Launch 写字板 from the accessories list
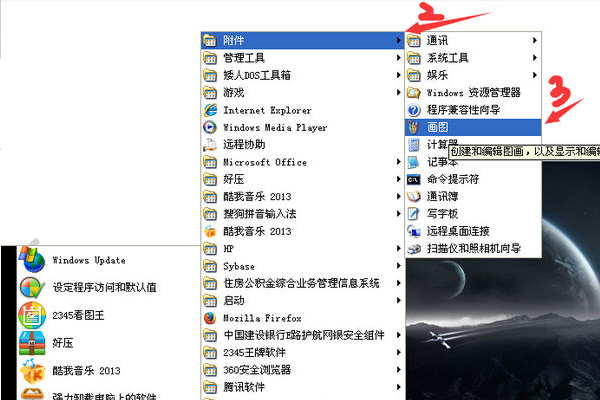The height and width of the screenshot is (400, 600). coord(473,214)
